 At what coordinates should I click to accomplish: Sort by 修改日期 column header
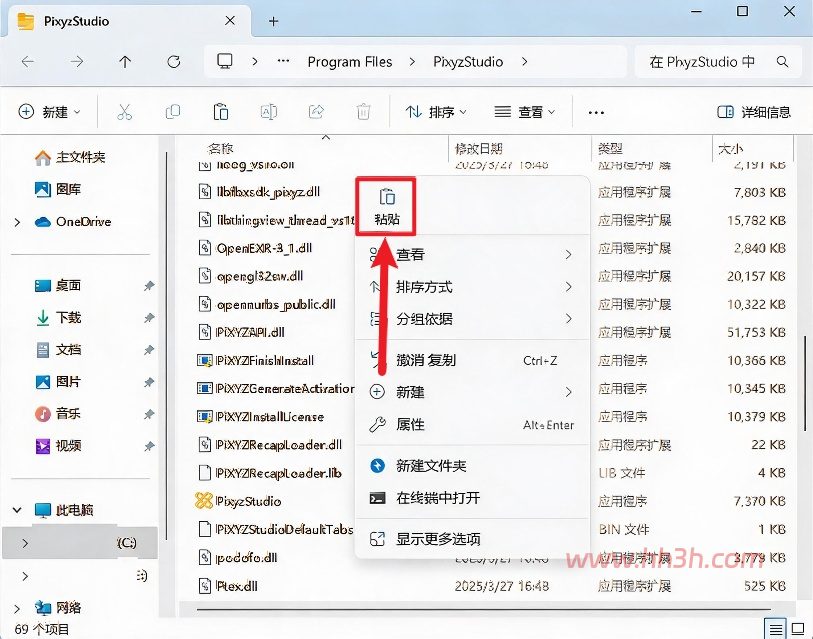(479, 149)
